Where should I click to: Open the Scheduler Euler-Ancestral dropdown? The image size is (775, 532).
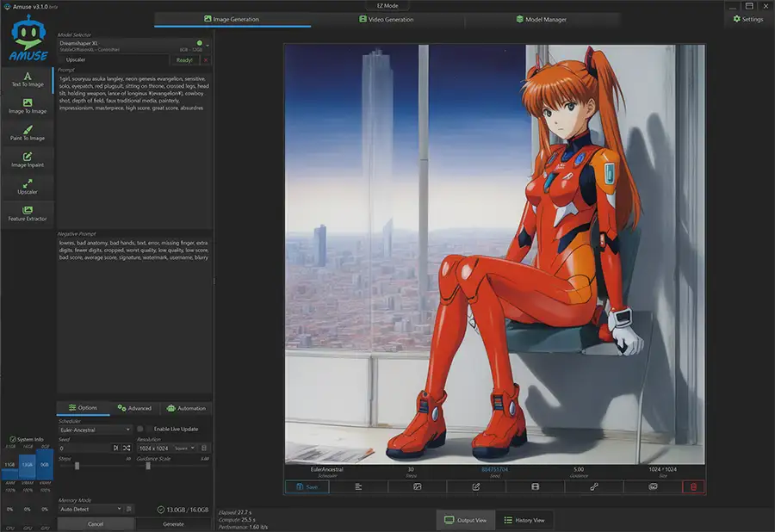(x=95, y=430)
